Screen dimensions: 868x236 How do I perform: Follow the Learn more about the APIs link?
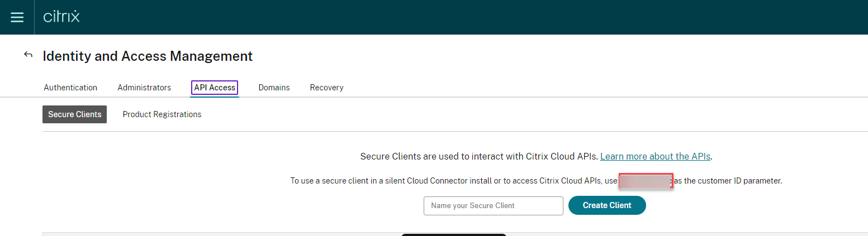[655, 156]
